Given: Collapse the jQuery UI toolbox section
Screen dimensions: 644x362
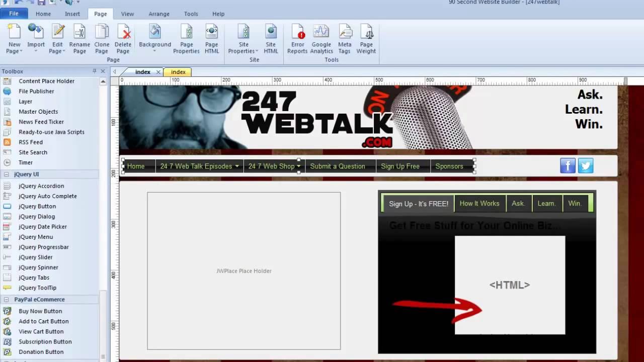Looking at the screenshot, I should 7,174.
